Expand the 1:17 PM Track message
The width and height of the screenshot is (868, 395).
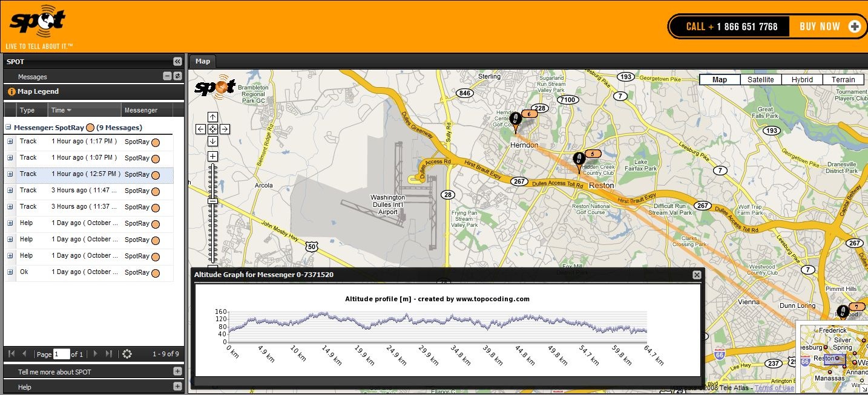pos(10,141)
